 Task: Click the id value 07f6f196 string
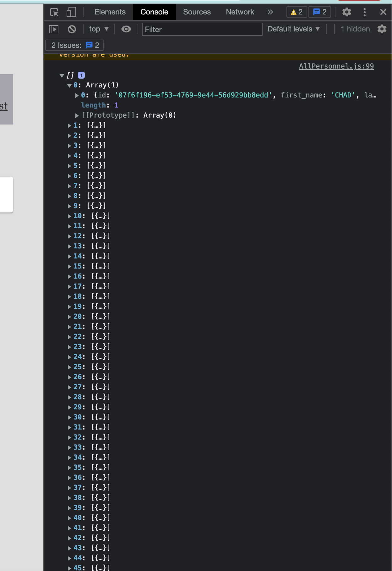pyautogui.click(x=193, y=95)
